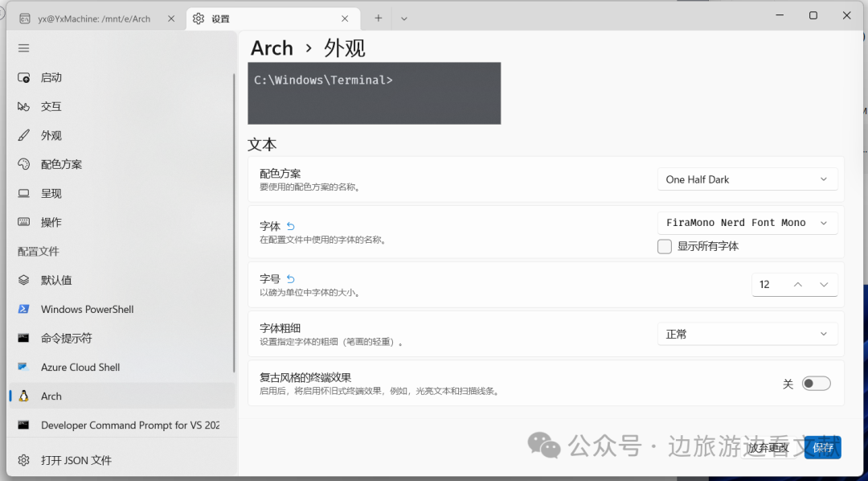Select the Arch profile entry
Image resolution: width=868 pixels, height=481 pixels.
122,397
